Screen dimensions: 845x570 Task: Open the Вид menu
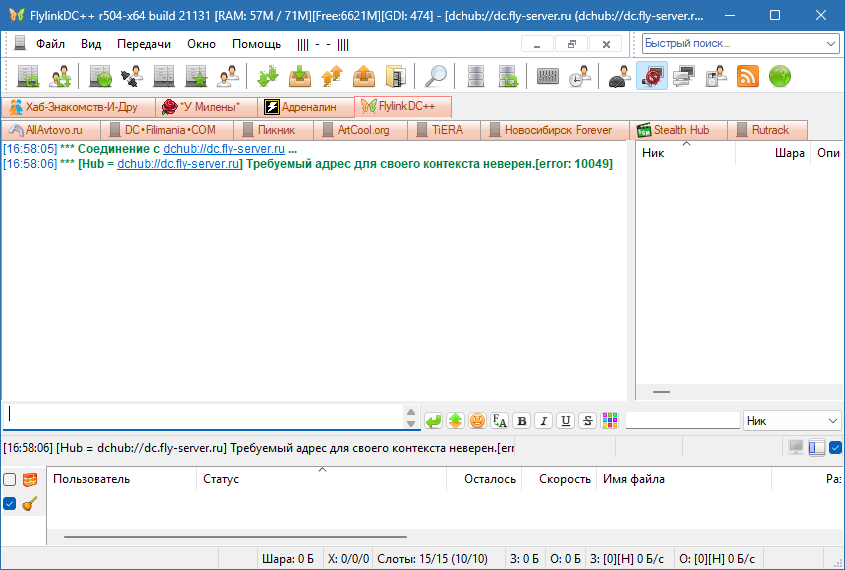[x=91, y=44]
